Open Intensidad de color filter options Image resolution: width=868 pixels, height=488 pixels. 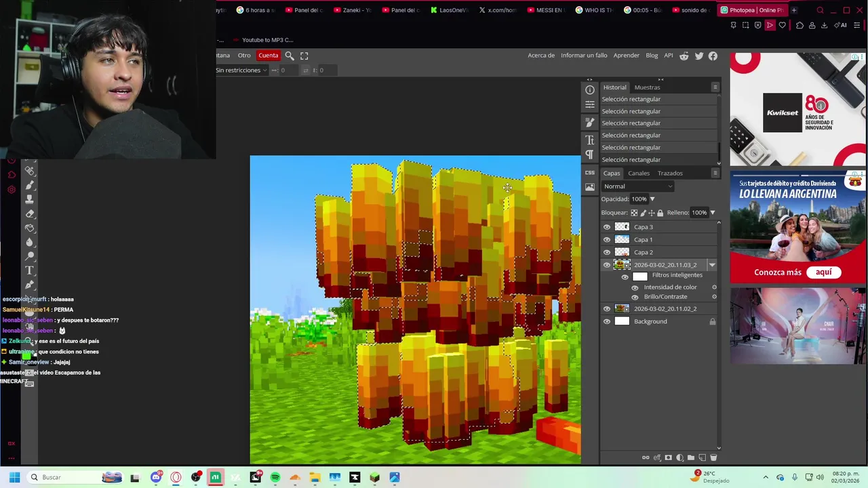(714, 287)
